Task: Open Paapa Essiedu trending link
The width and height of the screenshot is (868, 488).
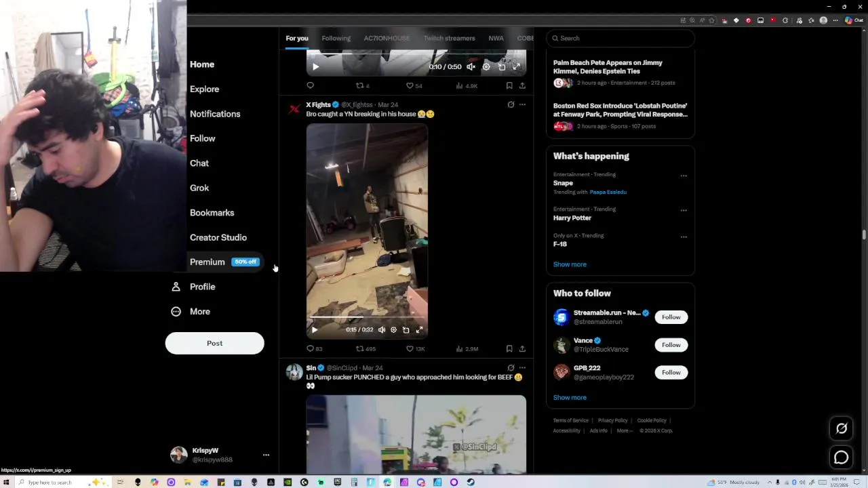Action: pyautogui.click(x=608, y=192)
